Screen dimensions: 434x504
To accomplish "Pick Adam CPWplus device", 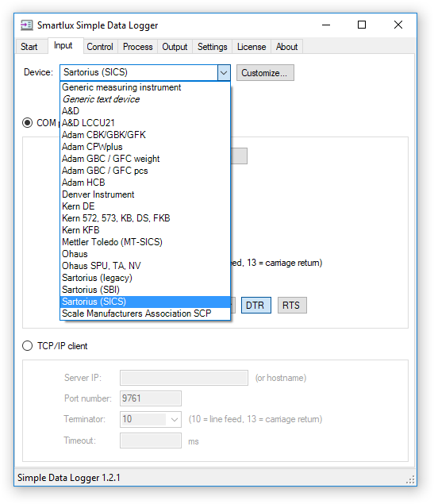I will pos(145,147).
